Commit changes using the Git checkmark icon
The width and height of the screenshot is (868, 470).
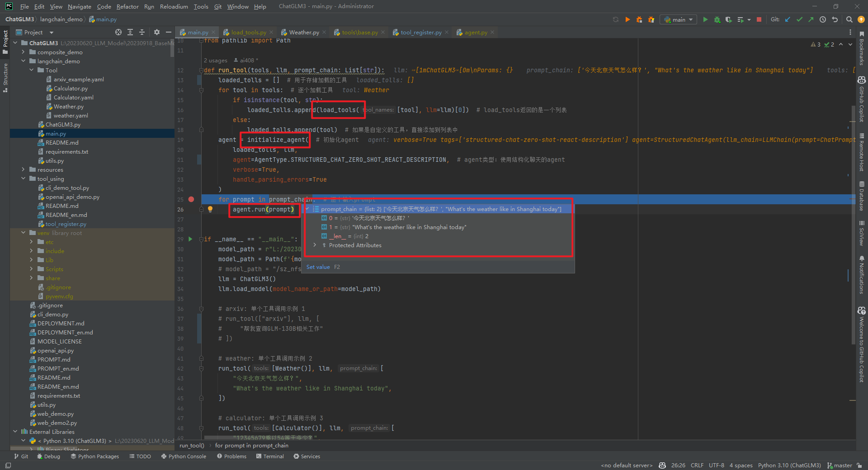pos(799,19)
